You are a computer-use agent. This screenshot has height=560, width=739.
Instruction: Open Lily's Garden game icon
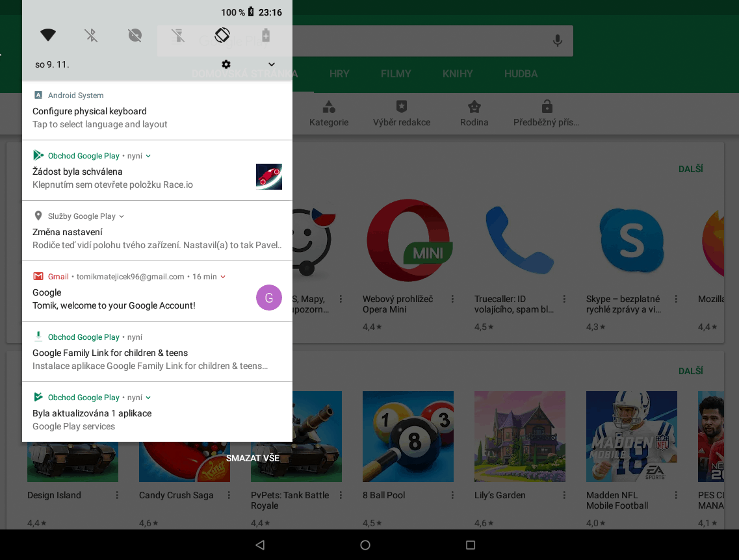(520, 437)
